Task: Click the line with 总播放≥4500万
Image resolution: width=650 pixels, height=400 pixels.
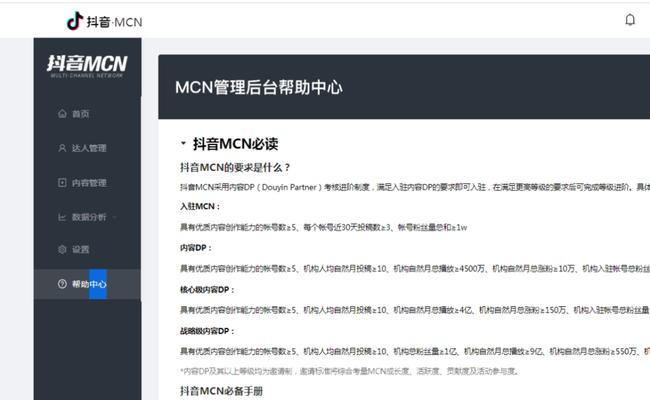Action: [x=415, y=269]
